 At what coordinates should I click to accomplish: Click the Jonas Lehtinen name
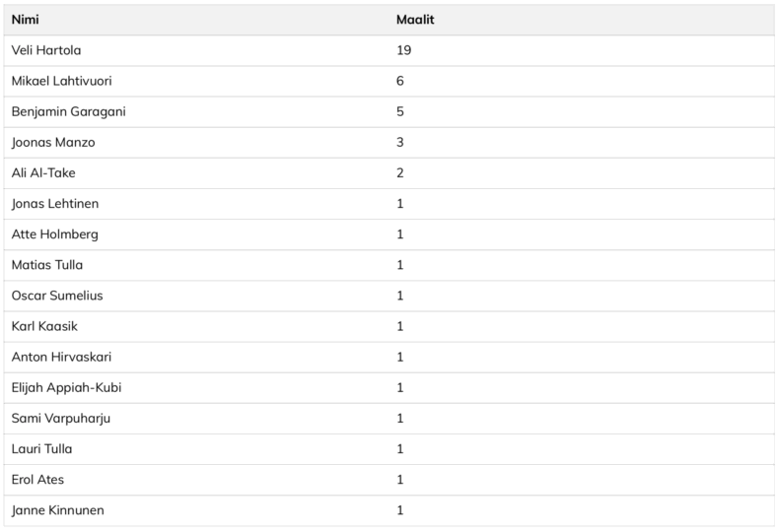point(55,203)
